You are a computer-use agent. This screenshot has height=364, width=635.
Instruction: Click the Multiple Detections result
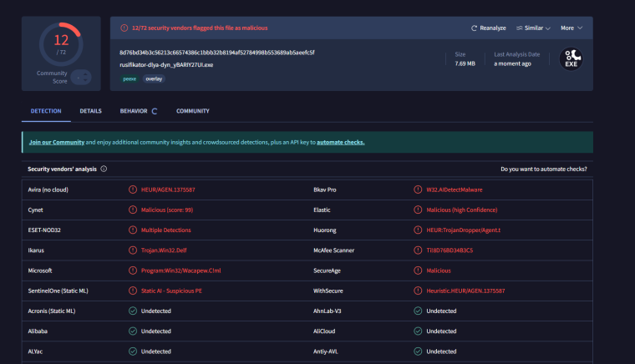pos(165,230)
